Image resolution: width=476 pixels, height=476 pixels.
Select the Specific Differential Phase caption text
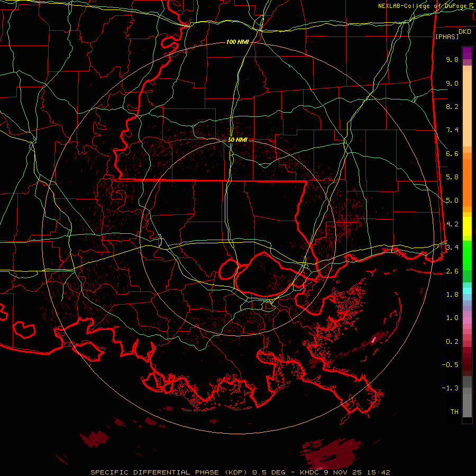(241, 472)
